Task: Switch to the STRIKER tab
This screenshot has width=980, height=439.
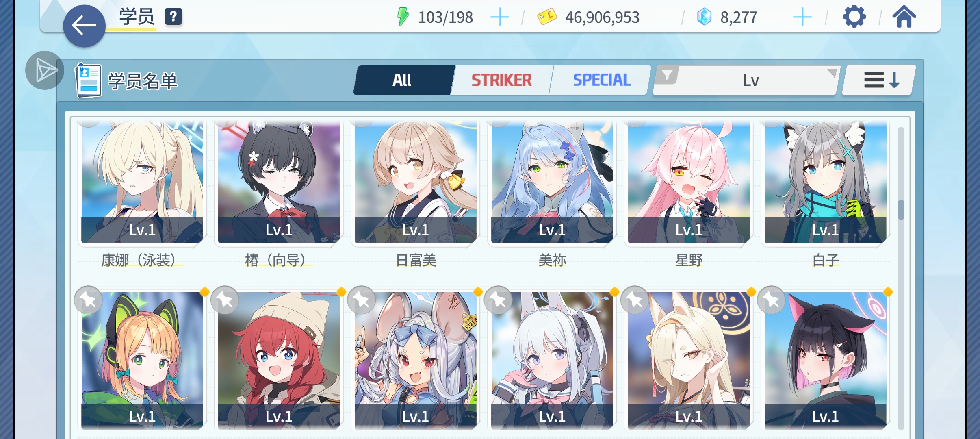Action: pos(502,80)
